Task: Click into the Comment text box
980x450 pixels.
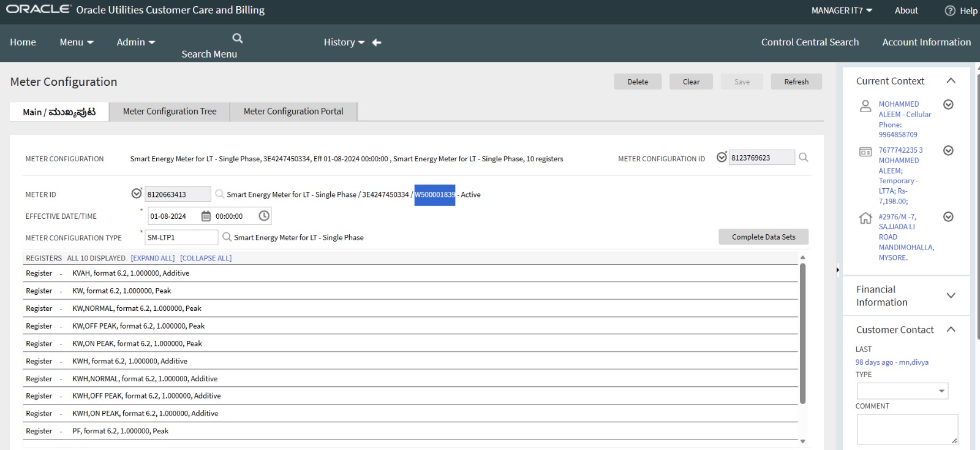Action: (906, 429)
